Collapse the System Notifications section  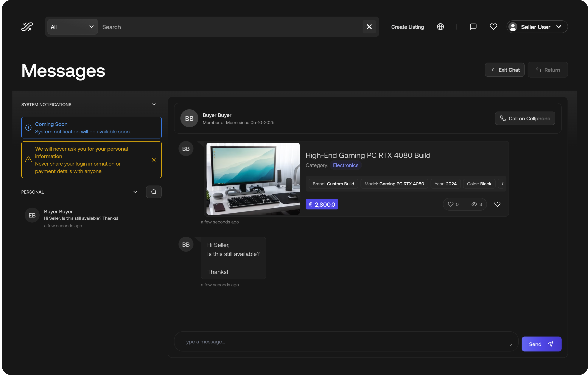point(154,104)
